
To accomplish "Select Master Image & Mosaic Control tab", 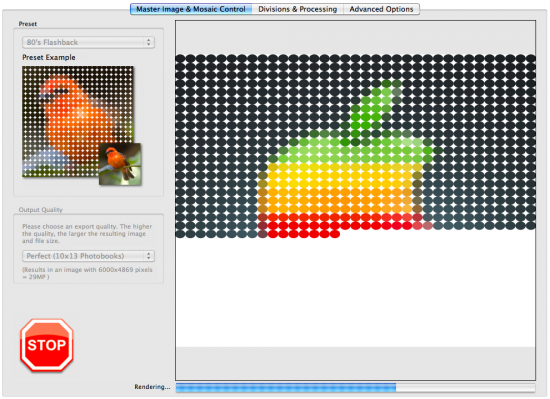I will tap(191, 9).
